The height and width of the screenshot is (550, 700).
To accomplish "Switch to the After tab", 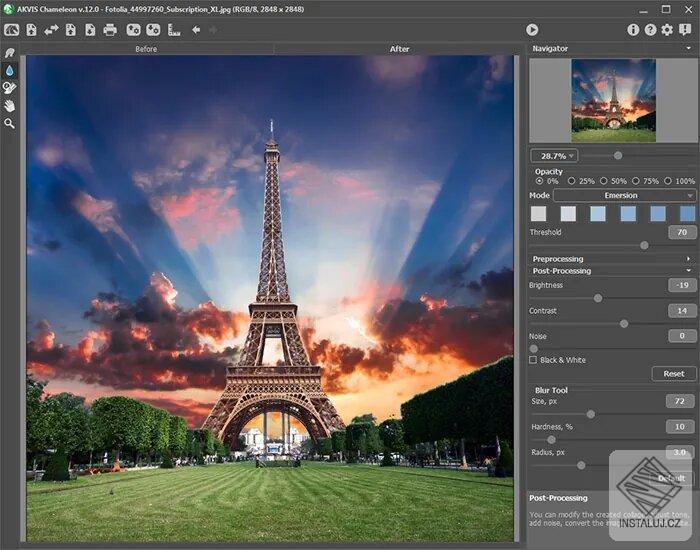I will [x=399, y=49].
